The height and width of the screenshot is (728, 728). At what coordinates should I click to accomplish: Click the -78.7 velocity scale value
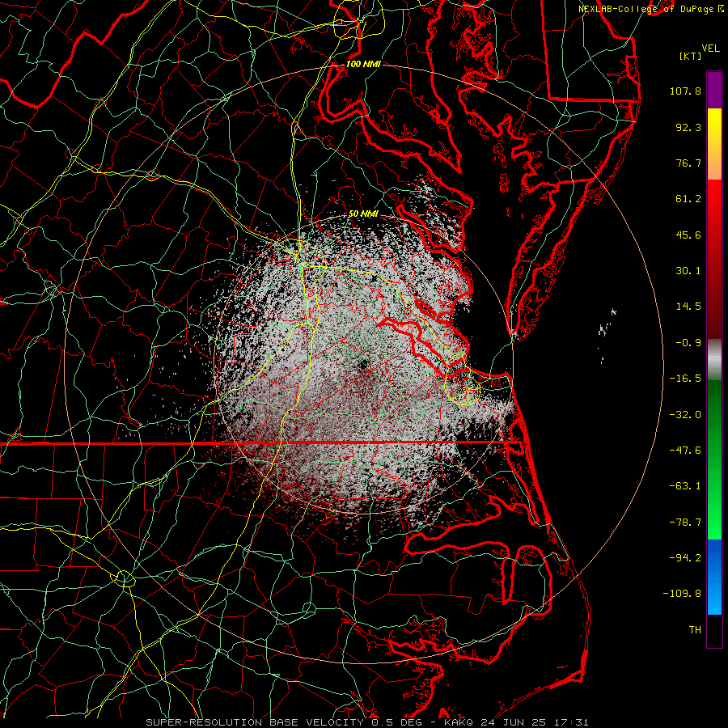pyautogui.click(x=685, y=523)
